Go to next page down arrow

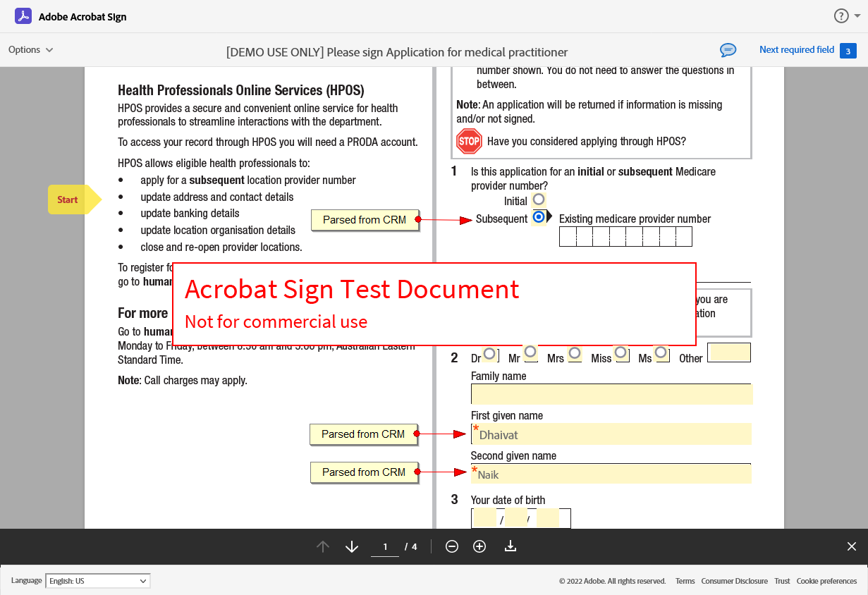[x=352, y=546]
